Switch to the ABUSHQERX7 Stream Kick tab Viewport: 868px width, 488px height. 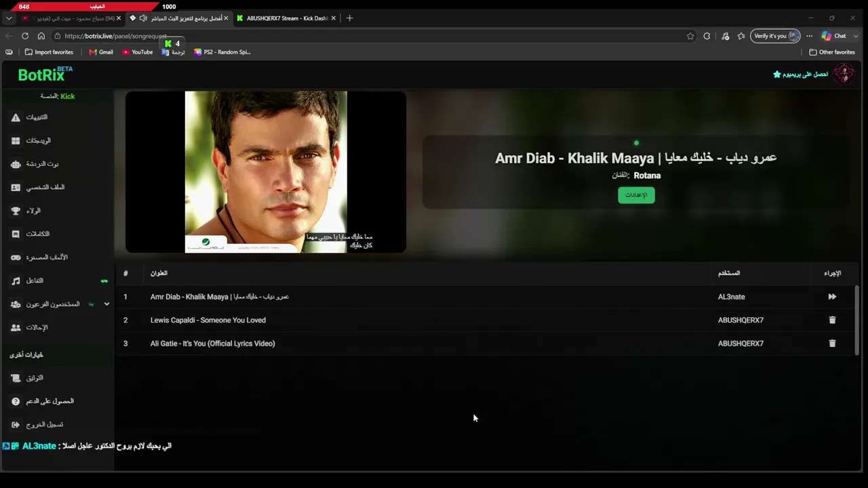click(285, 18)
